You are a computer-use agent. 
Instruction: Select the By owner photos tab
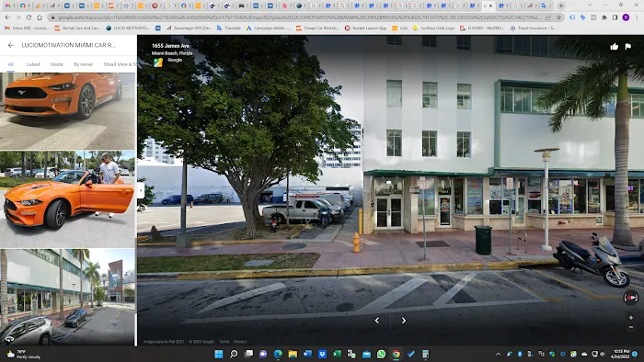[x=84, y=64]
